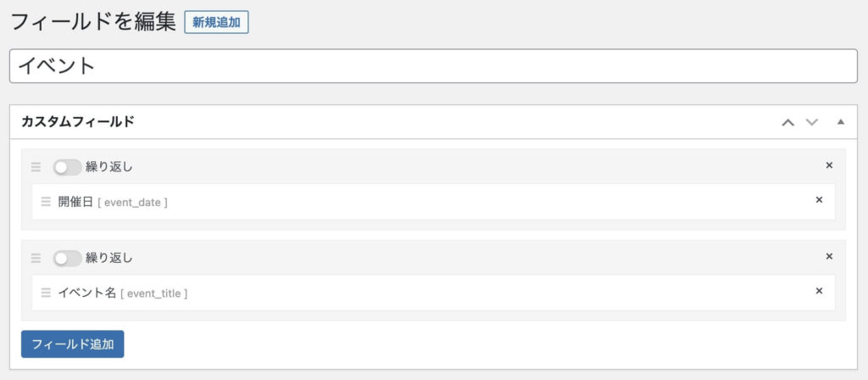Click drag handle beside 開催日 field

point(46,202)
